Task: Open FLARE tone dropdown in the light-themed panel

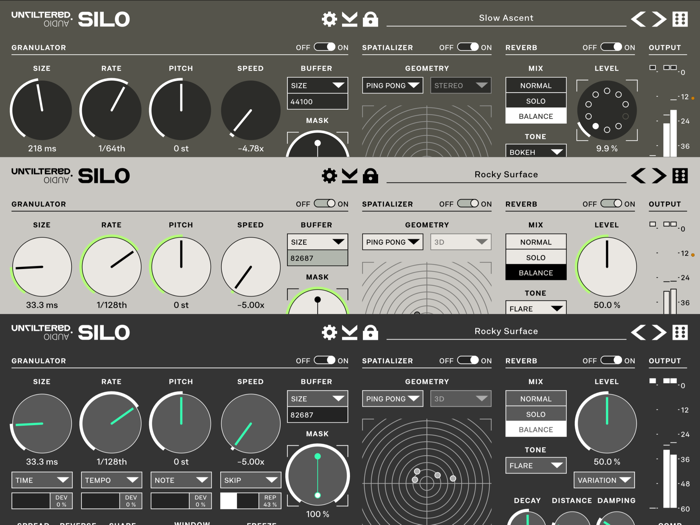Action: [536, 308]
